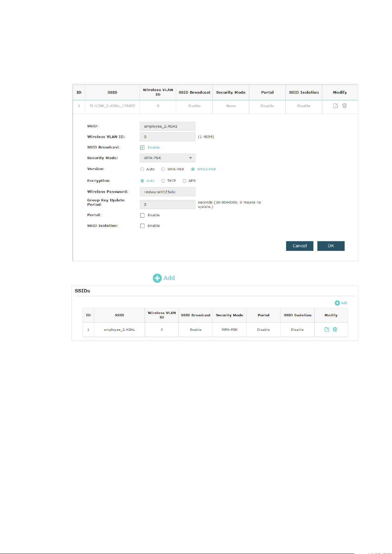
Task: Click the trash icon for TL-LINK_2.4GHz_17A6E2
Action: (344, 106)
